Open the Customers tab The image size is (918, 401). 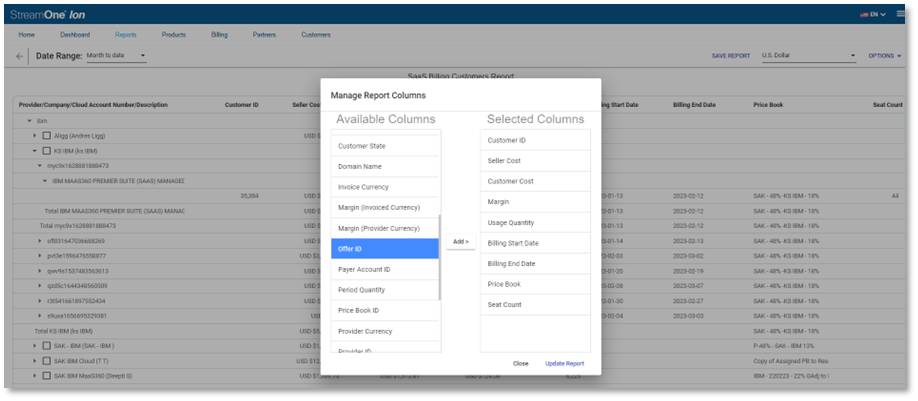pos(316,35)
